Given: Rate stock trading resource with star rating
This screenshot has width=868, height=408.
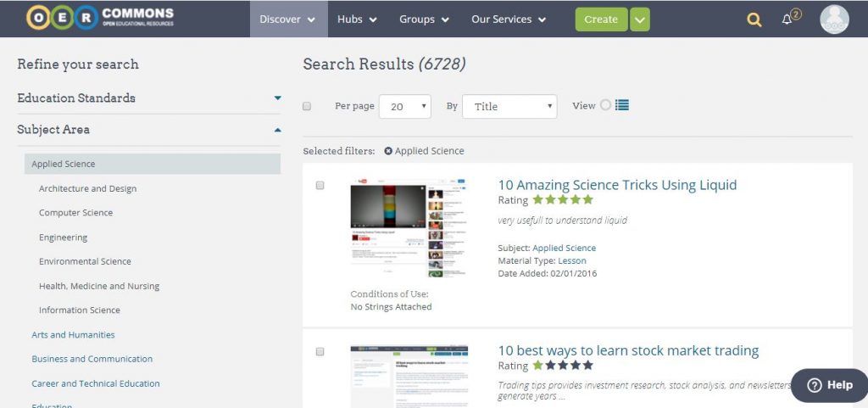Looking at the screenshot, I should 563,366.
